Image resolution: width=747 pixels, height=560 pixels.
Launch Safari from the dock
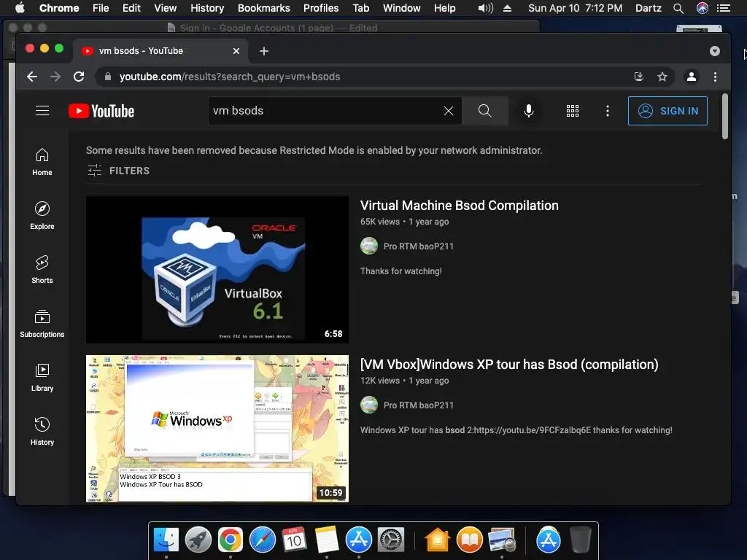[263, 540]
